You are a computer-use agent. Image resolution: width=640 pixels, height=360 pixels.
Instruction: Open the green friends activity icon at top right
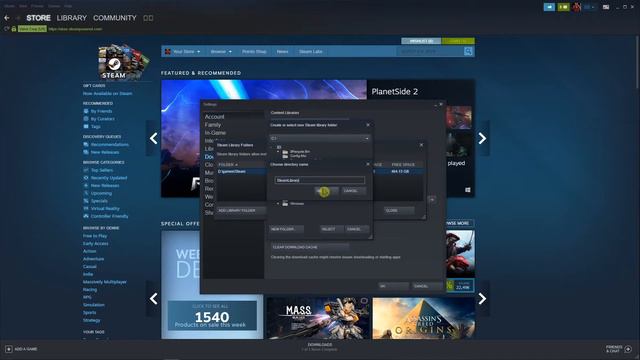[564, 7]
